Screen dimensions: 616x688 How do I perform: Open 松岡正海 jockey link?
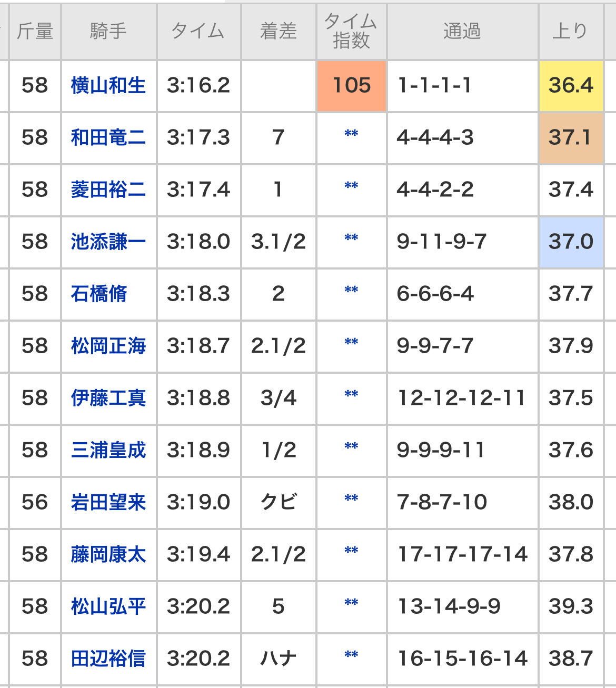click(x=108, y=346)
